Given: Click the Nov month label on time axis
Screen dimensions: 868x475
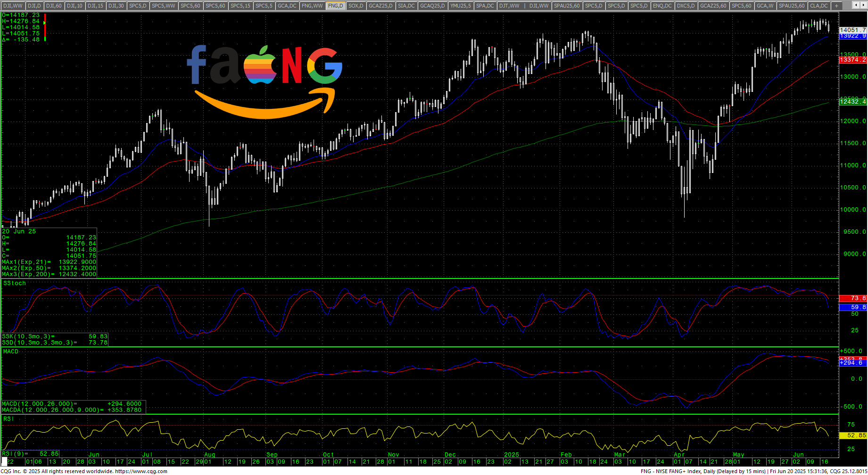Looking at the screenshot, I should pos(394,455).
